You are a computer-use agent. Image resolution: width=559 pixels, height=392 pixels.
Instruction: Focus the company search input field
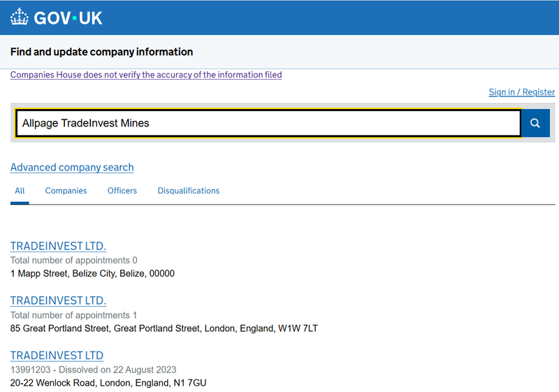268,123
